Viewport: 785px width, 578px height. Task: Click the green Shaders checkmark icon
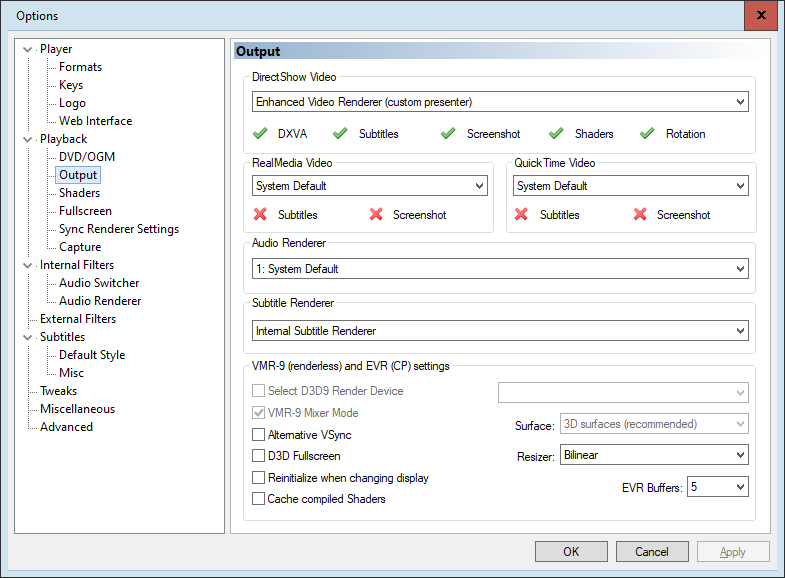click(x=556, y=133)
